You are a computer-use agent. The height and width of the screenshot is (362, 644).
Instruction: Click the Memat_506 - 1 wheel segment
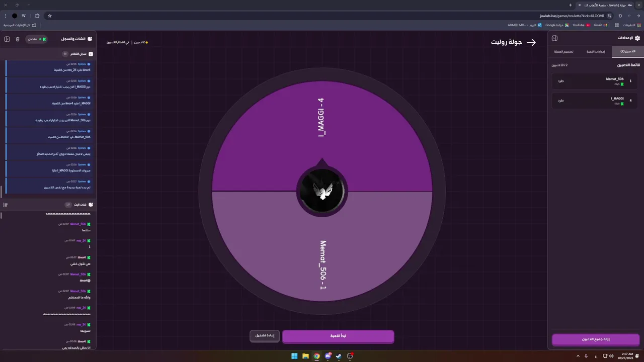pos(322,246)
